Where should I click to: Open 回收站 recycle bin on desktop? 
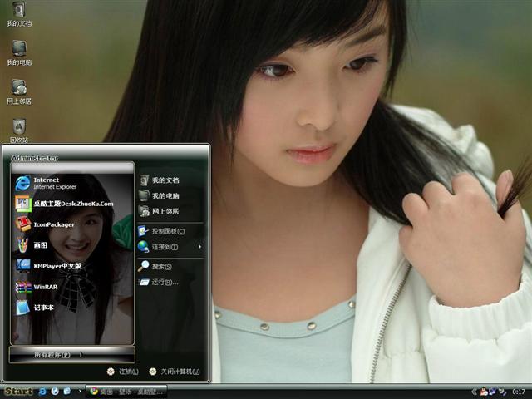(19, 131)
